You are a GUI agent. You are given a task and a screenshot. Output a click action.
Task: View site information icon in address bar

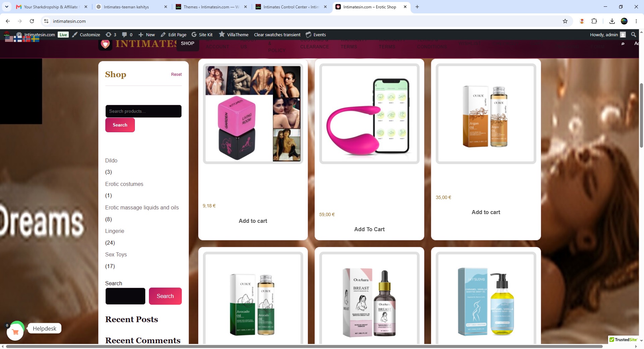pyautogui.click(x=46, y=21)
